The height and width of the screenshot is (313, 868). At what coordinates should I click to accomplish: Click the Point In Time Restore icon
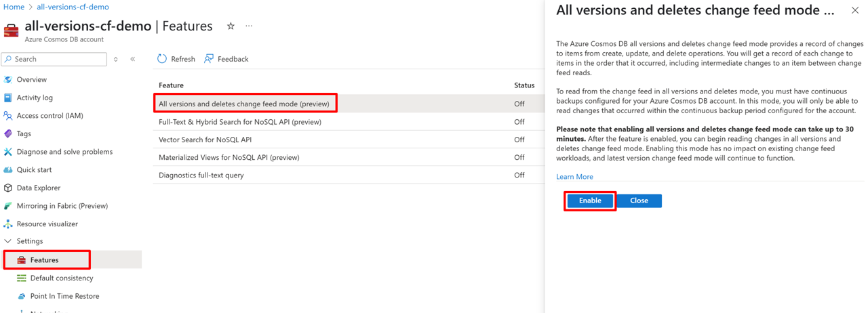pos(22,296)
